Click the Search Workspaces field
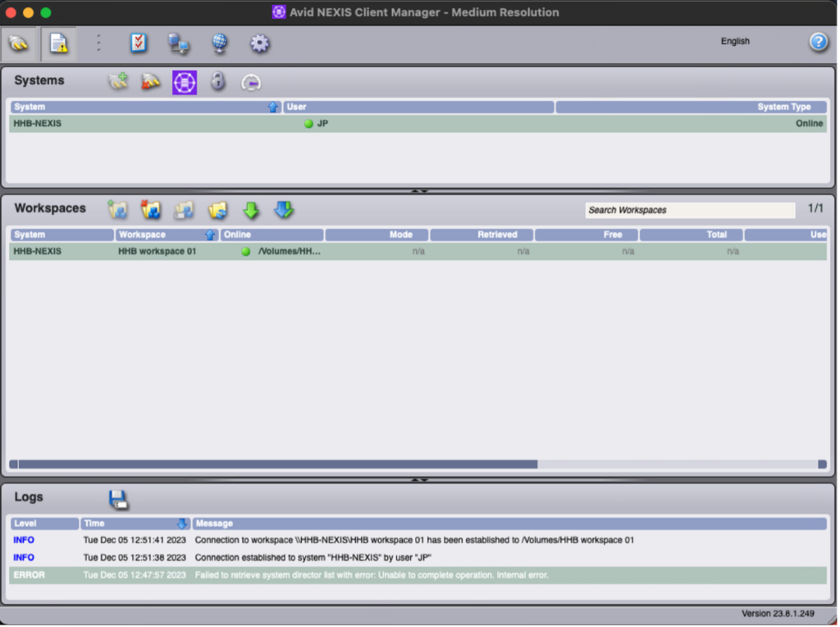 690,210
